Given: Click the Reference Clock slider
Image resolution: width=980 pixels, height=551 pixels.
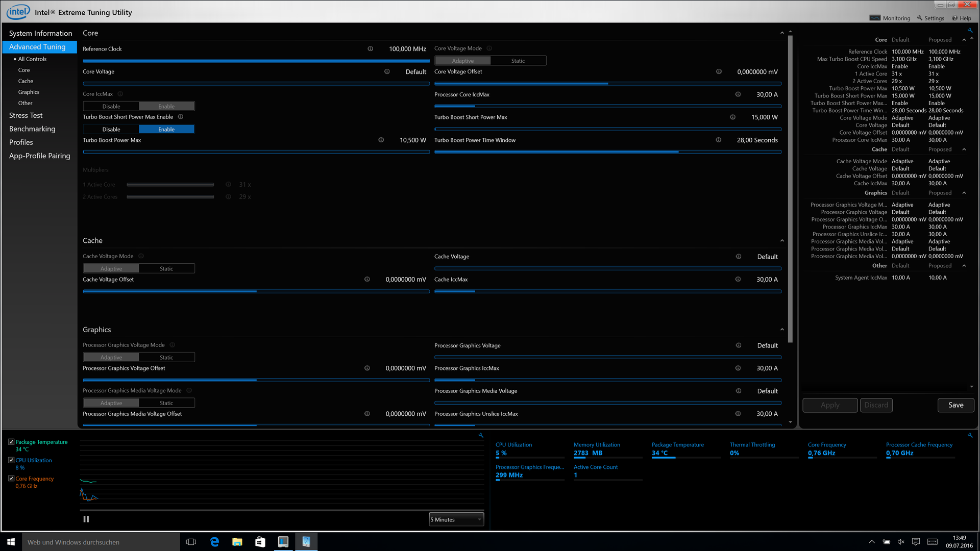Looking at the screenshot, I should tap(256, 61).
